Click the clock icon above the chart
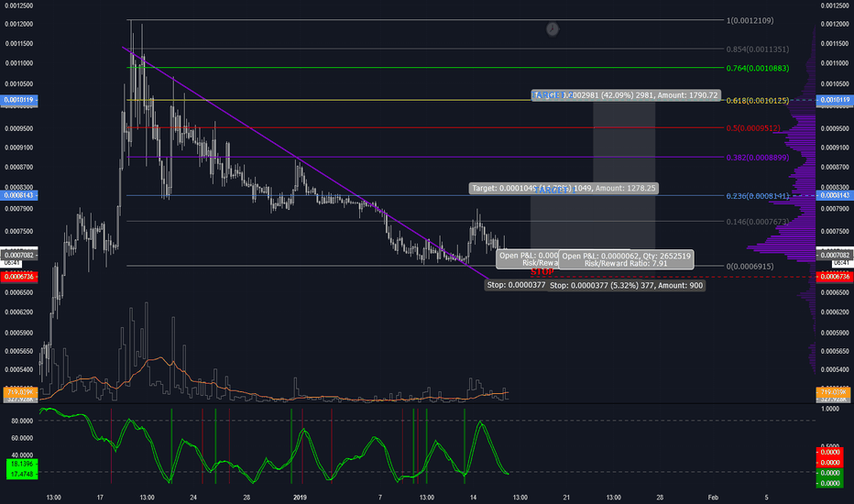This screenshot has width=854, height=504. pos(553,29)
